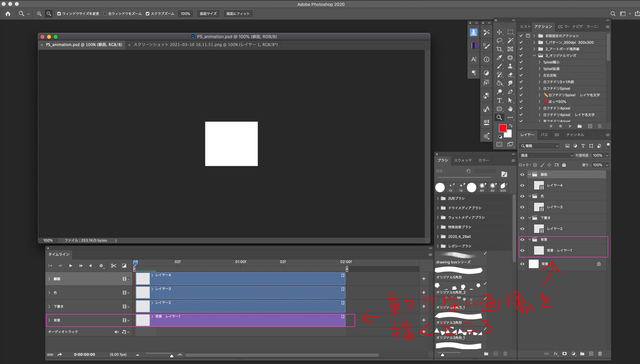Click the 画面サイズ button

[208, 13]
